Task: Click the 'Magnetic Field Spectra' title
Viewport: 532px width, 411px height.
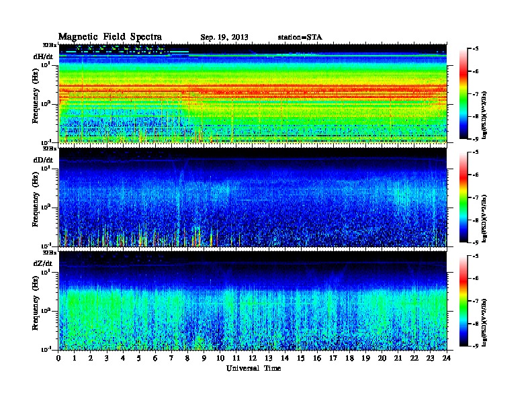Action: (x=110, y=37)
